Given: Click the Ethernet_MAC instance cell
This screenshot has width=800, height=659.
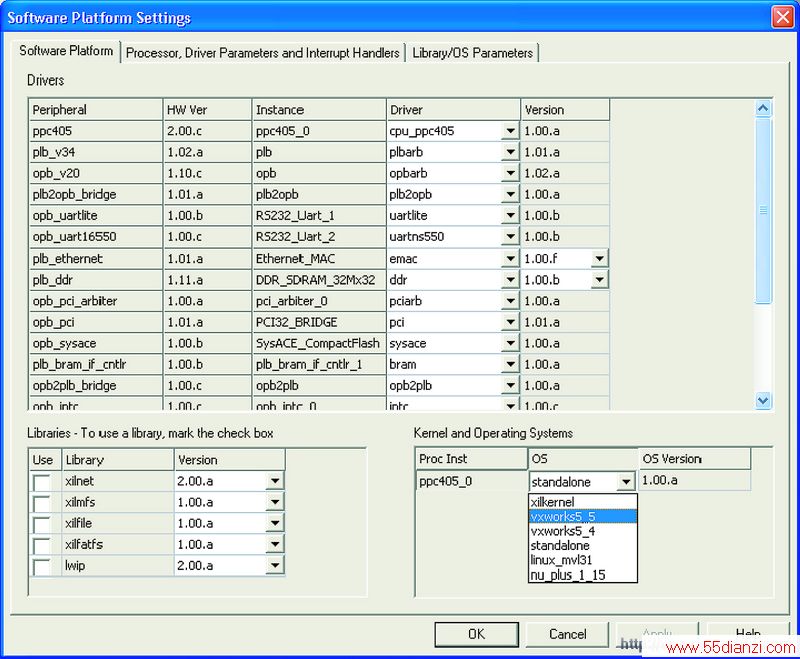Looking at the screenshot, I should click(x=319, y=259).
